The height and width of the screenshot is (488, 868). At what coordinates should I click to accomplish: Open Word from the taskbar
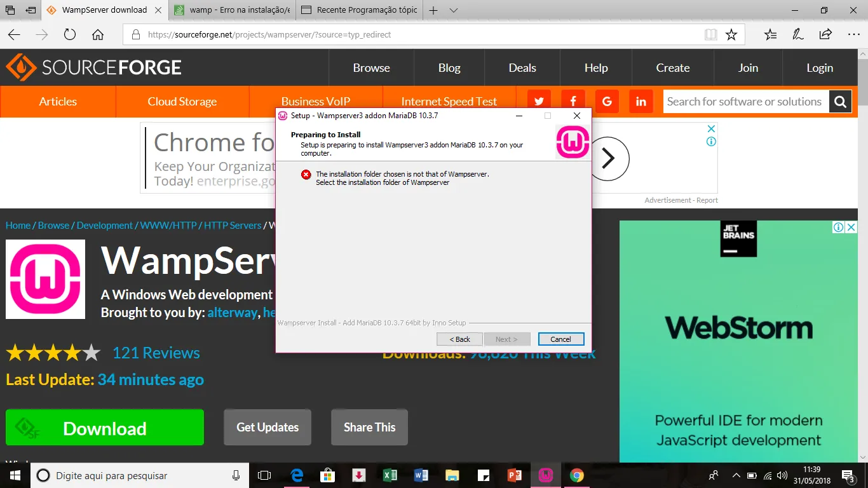click(421, 475)
